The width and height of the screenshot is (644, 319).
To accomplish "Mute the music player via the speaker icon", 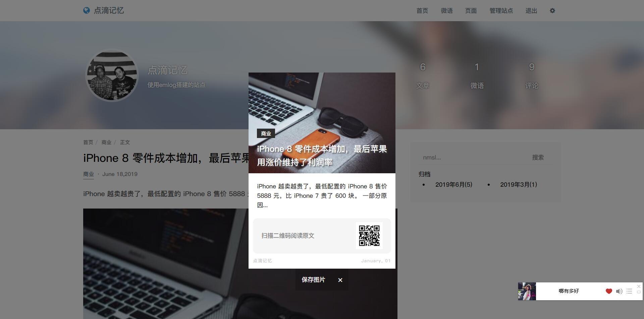I will pos(619,291).
